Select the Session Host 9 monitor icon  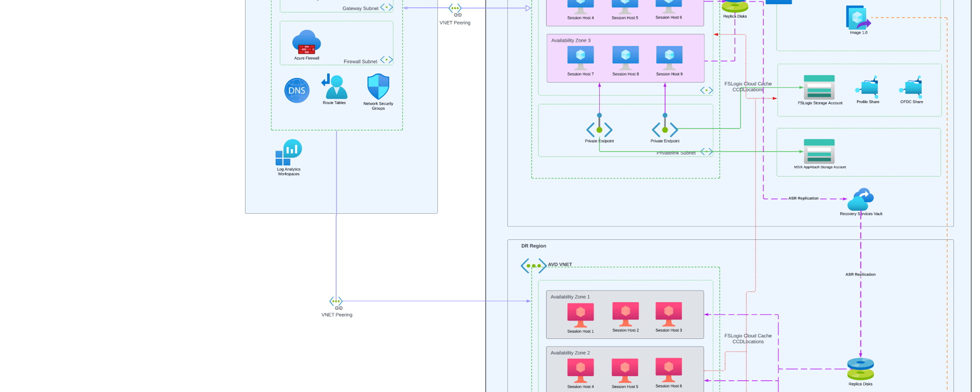[669, 58]
